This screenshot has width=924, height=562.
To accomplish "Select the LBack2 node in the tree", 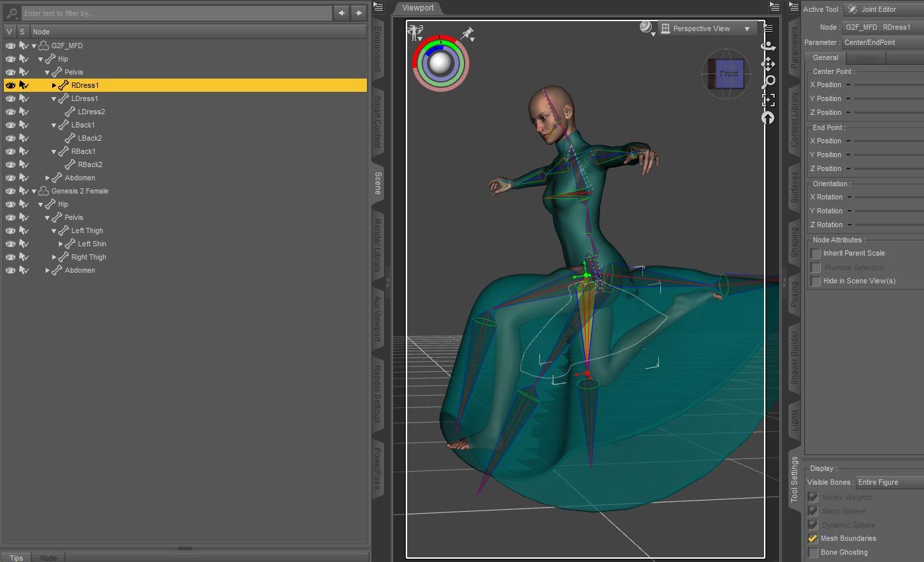I will coord(90,138).
